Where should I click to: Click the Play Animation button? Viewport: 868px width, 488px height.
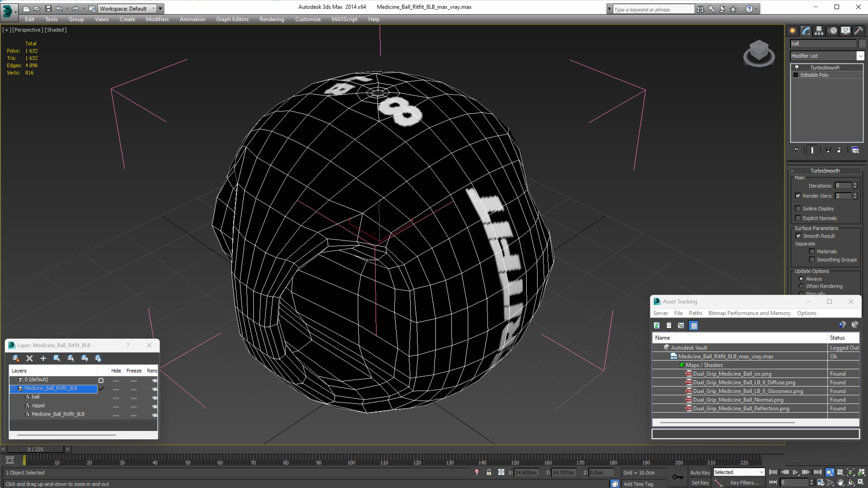[x=795, y=472]
